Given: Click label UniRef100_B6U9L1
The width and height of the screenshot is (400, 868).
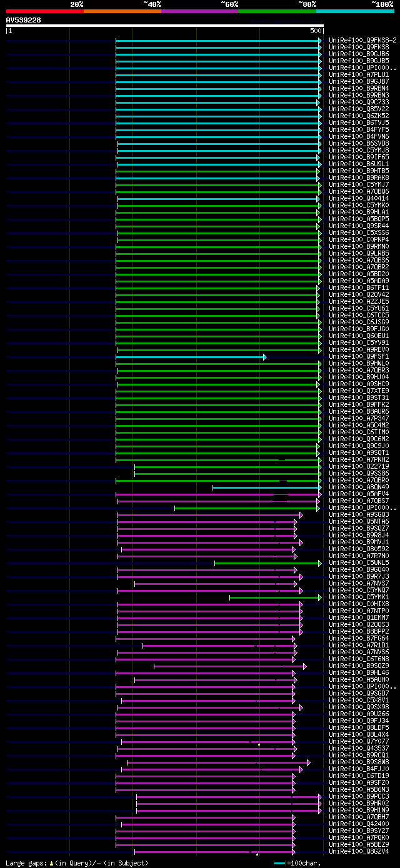Looking at the screenshot, I should [x=359, y=164].
